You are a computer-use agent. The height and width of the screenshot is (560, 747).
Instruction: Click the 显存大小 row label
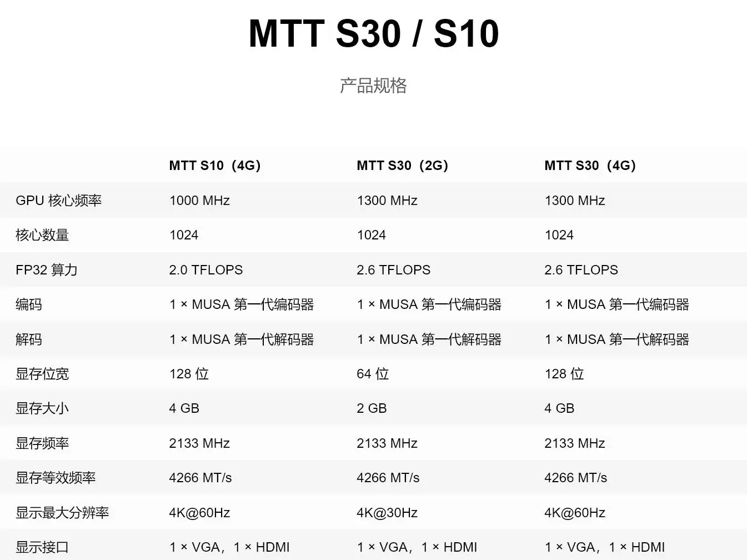(x=42, y=408)
